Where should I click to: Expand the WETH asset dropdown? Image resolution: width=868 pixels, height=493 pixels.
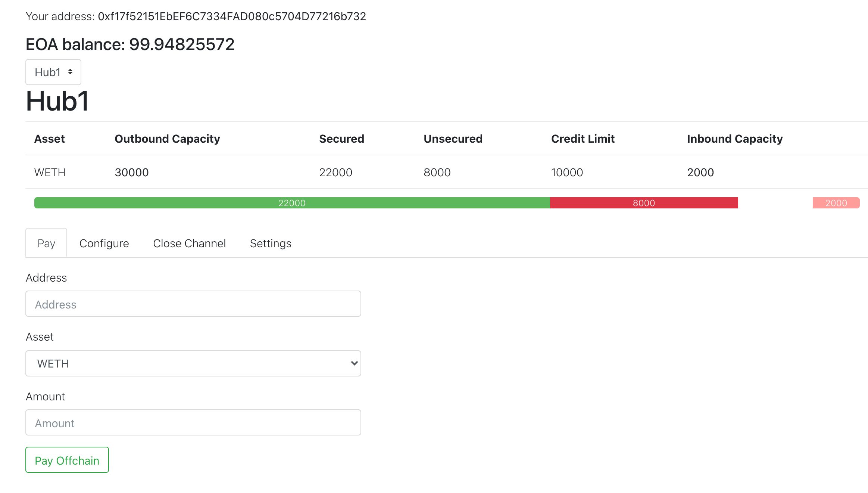[x=193, y=363]
